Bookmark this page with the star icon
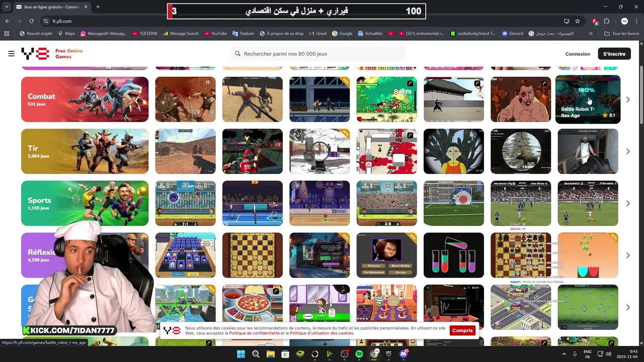This screenshot has height=362, width=644. click(578, 21)
